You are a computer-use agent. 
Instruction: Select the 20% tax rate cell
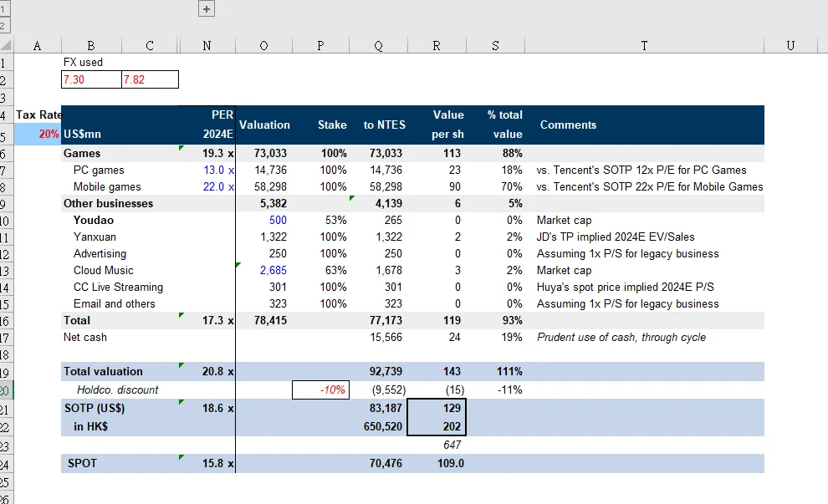[x=38, y=134]
